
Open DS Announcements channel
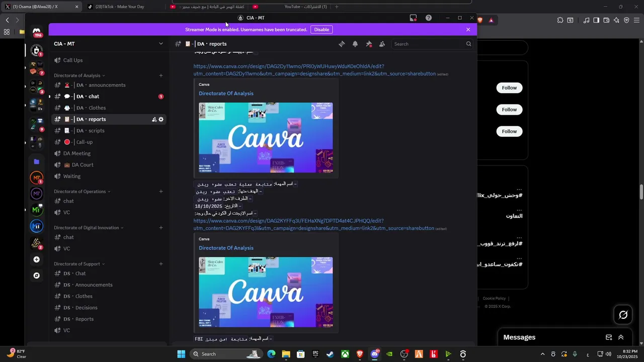tap(108, 285)
